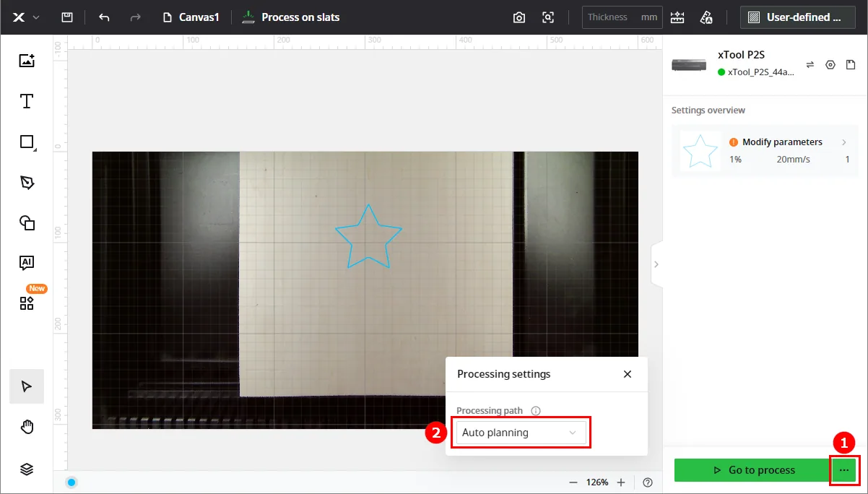Click the blue status indicator dot

tap(71, 482)
